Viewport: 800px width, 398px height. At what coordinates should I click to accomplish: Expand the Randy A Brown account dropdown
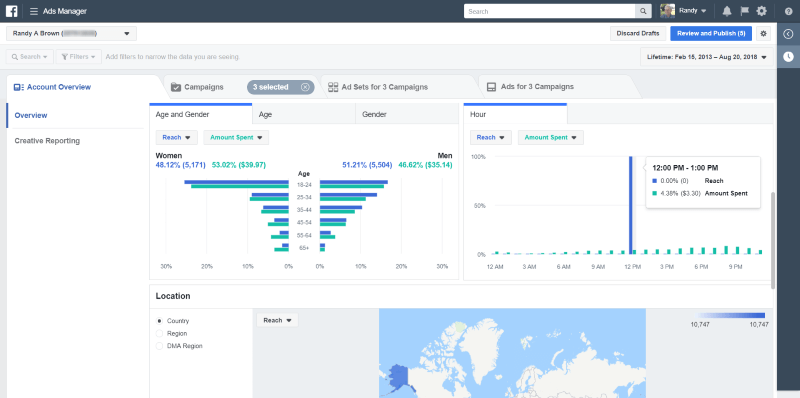pyautogui.click(x=71, y=34)
